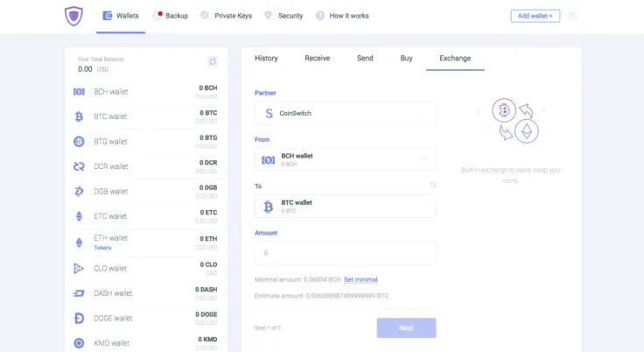
Task: Switch to the Receive tab
Action: 317,59
